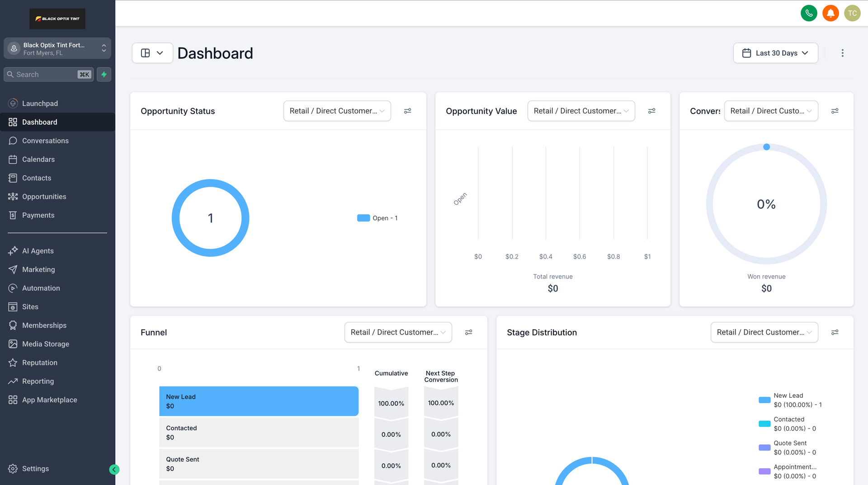
Task: Open the dashboard layout switcher dropdown
Action: (x=152, y=53)
